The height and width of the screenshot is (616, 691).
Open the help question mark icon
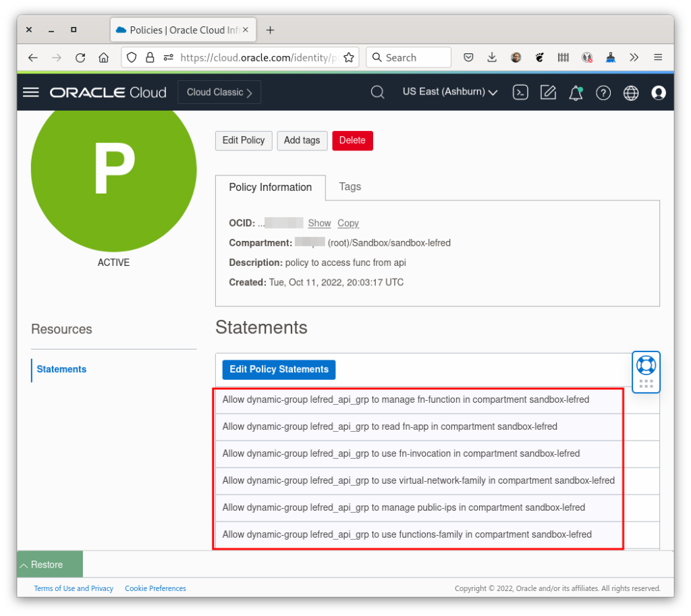click(603, 92)
